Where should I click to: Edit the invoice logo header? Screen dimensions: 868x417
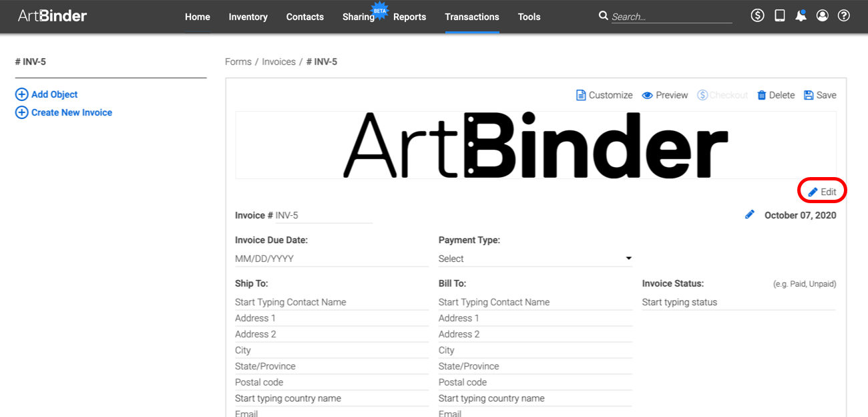tap(822, 192)
